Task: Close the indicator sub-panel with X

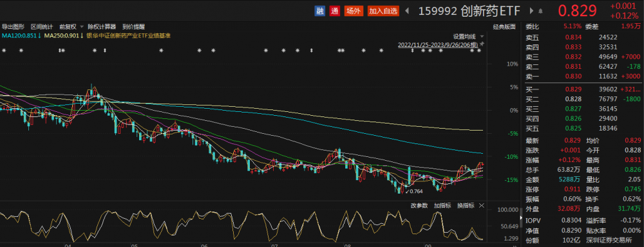Action: tap(482, 206)
